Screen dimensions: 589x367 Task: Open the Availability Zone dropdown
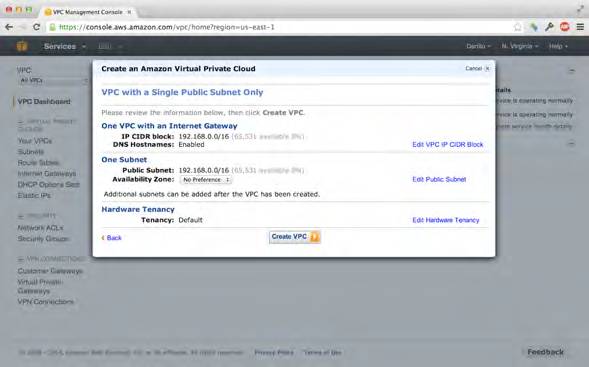tap(206, 180)
